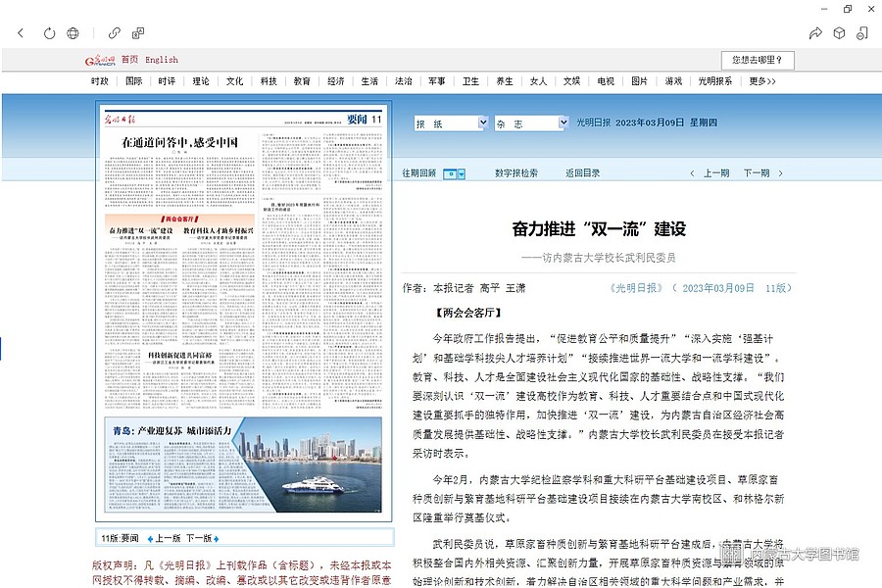Screen dimensions: 882x588
Task: Copy the page link icon
Action: [x=115, y=33]
